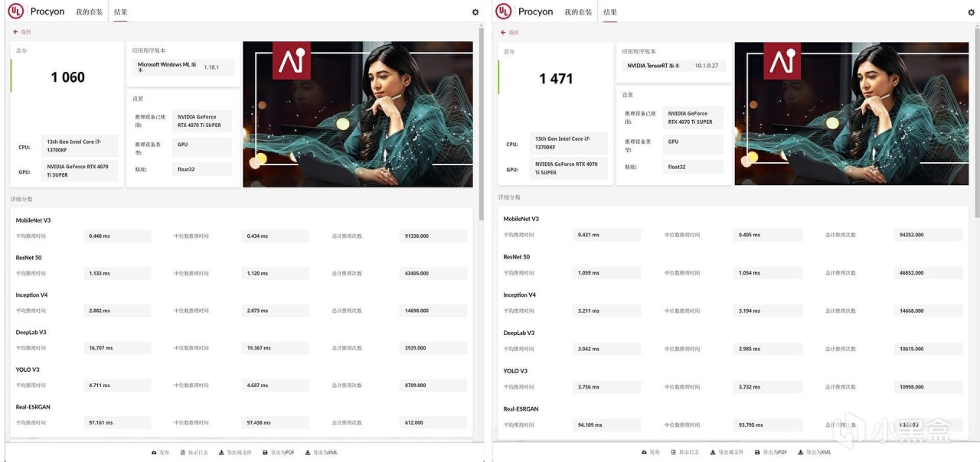Image resolution: width=980 pixels, height=462 pixels.
Task: Click AI benchmark banner image in left window
Action: [x=358, y=114]
